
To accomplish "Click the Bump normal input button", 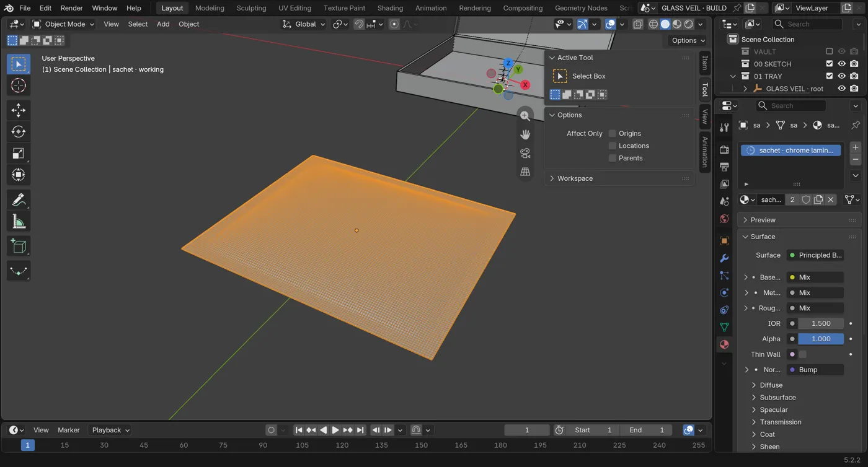I will [815, 370].
